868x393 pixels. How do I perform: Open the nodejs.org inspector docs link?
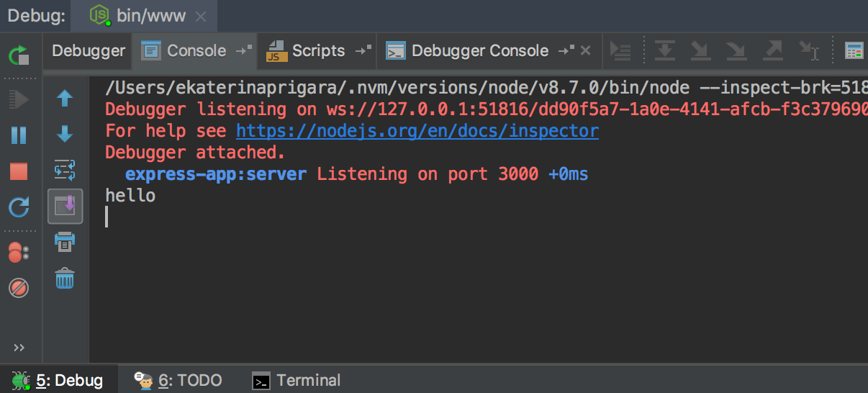[x=417, y=131]
